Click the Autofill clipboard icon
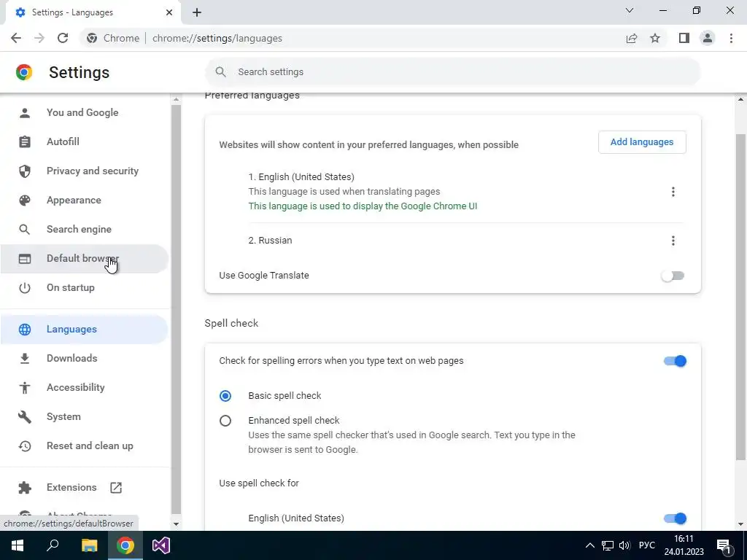Viewport: 747px width, 560px height. point(24,142)
